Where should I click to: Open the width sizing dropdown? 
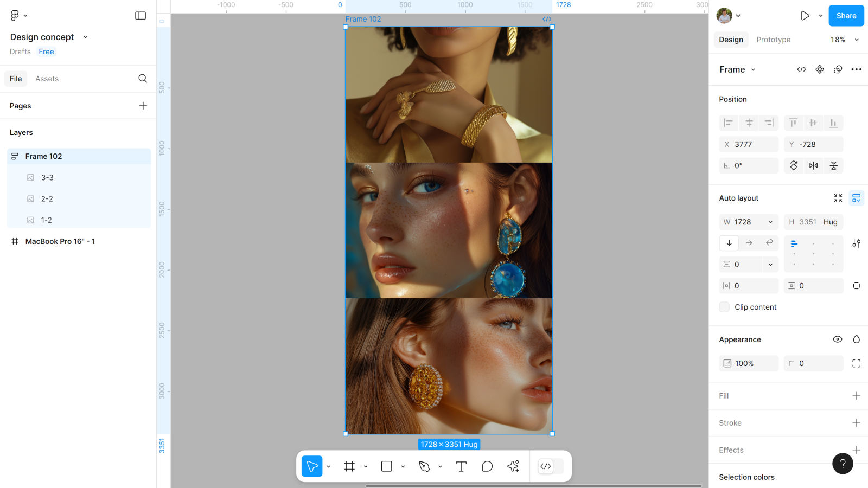(x=770, y=222)
